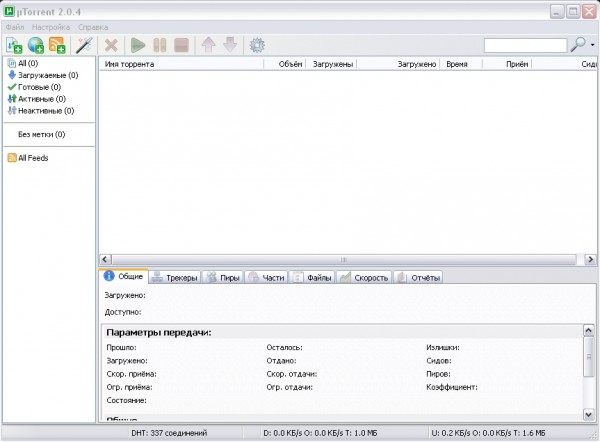Click the Pause torrent icon
Viewport: 600px width, 442px height.
coord(160,45)
